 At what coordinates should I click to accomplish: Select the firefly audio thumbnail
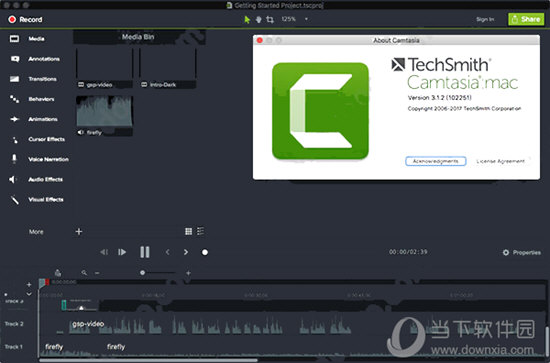pyautogui.click(x=105, y=115)
